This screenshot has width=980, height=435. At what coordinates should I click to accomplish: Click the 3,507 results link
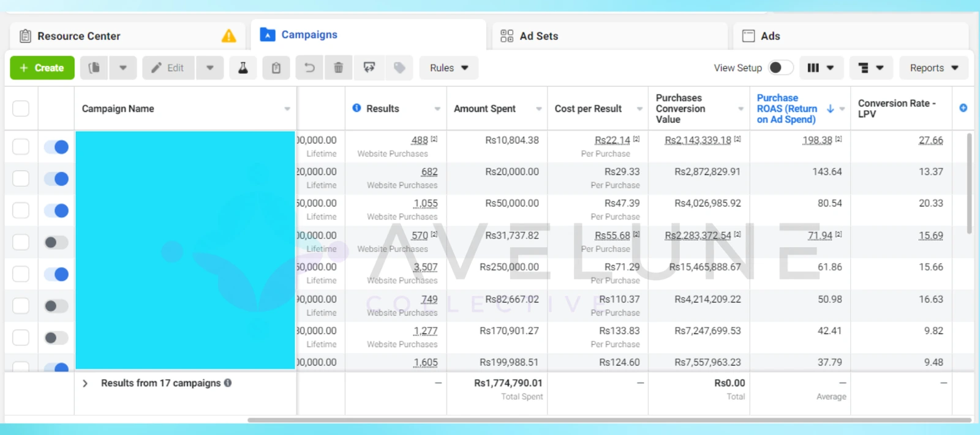coord(426,267)
